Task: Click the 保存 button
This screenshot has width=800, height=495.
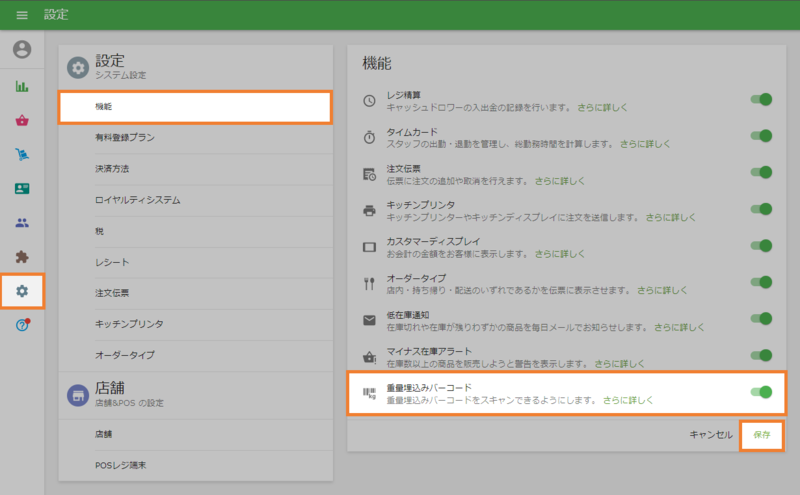Action: point(762,435)
